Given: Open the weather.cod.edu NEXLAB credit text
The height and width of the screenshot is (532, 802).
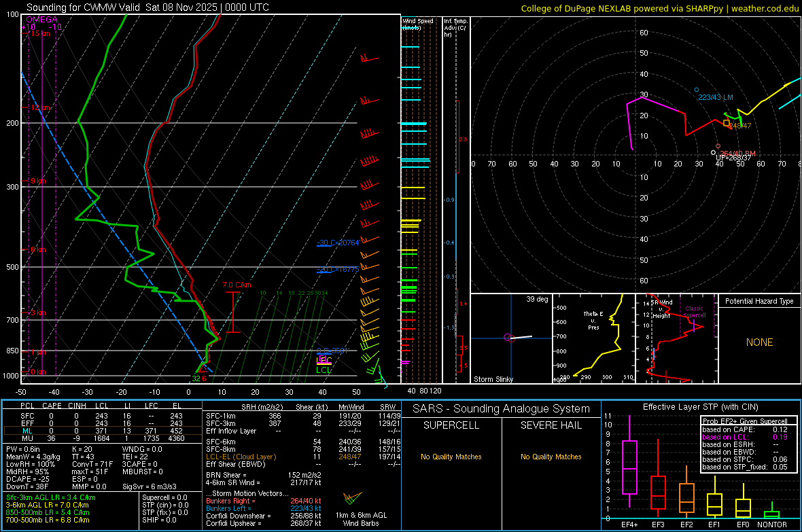Looking at the screenshot, I should [660, 8].
